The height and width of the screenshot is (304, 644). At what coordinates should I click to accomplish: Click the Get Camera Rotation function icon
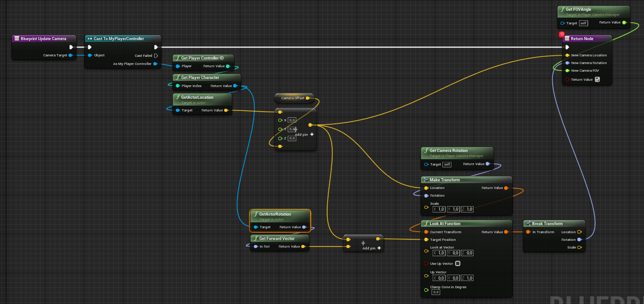coord(426,151)
